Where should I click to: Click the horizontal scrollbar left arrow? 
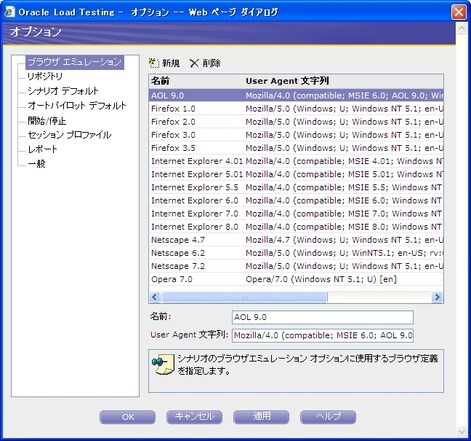[x=154, y=297]
